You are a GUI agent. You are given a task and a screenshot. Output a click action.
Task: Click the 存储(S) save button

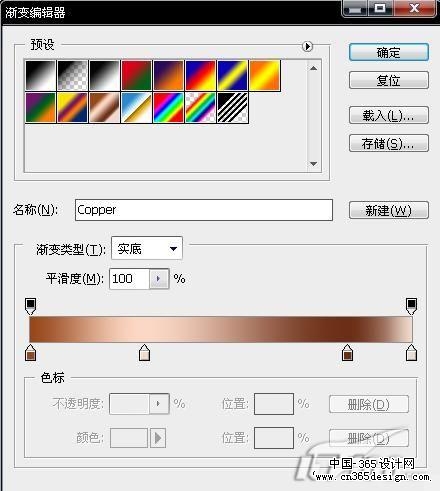(389, 143)
